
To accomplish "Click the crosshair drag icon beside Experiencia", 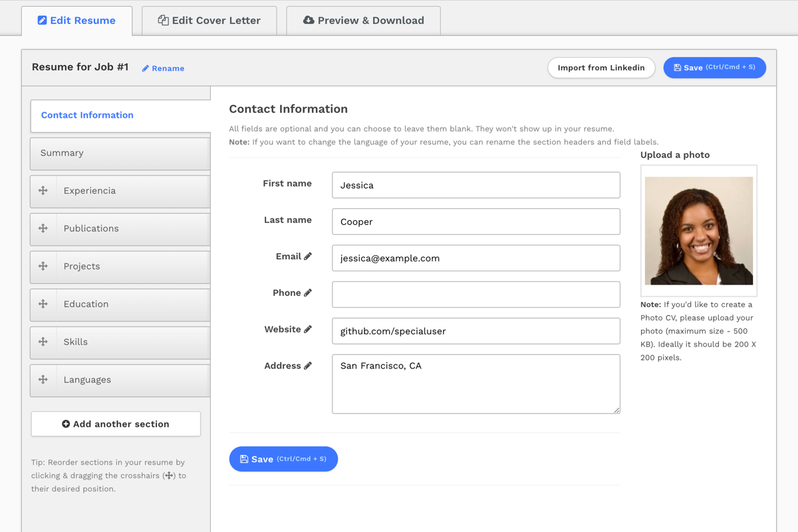I will coord(43,191).
